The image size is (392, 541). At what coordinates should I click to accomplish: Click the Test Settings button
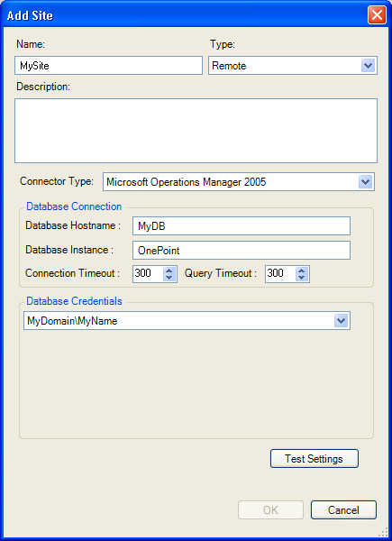click(315, 459)
